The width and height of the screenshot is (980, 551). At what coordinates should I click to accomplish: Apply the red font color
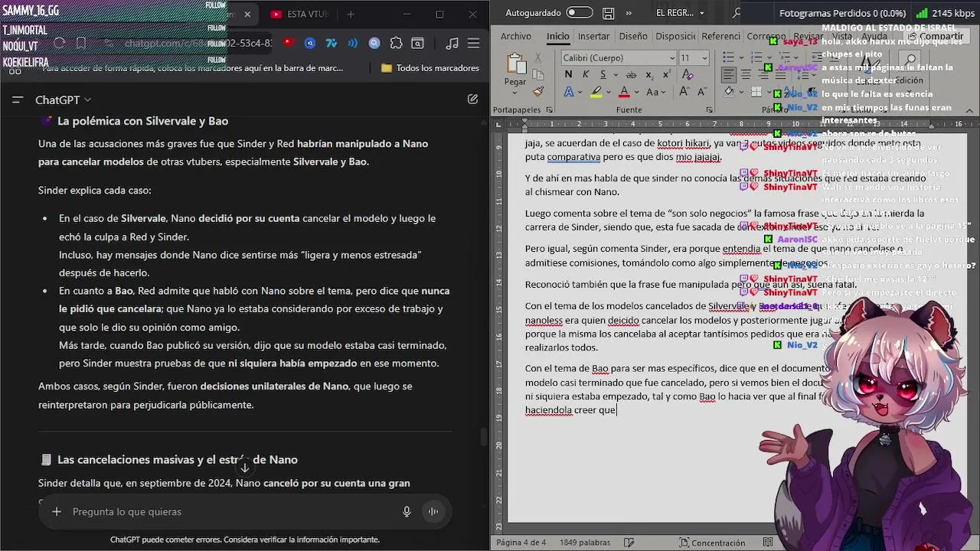[x=624, y=92]
